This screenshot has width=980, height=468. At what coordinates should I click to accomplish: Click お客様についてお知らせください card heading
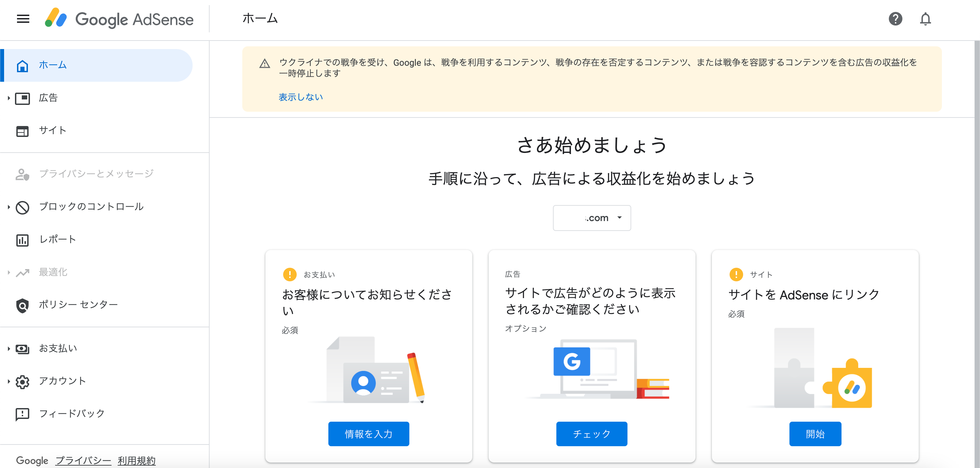point(367,302)
